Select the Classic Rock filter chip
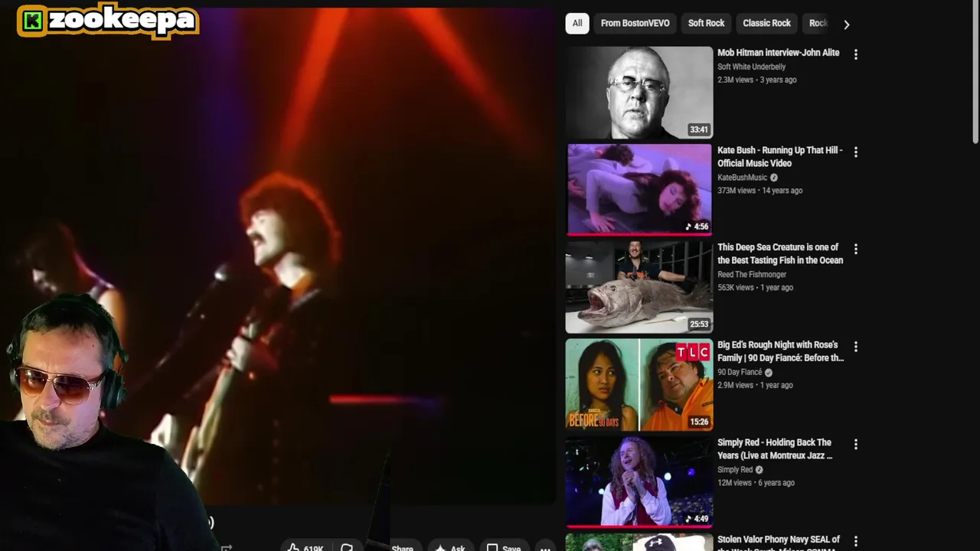 click(x=766, y=23)
